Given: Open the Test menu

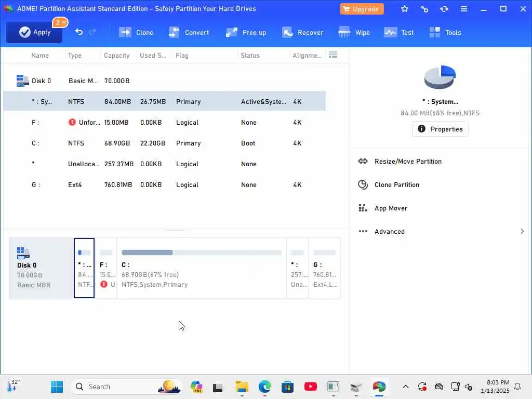Looking at the screenshot, I should (398, 33).
